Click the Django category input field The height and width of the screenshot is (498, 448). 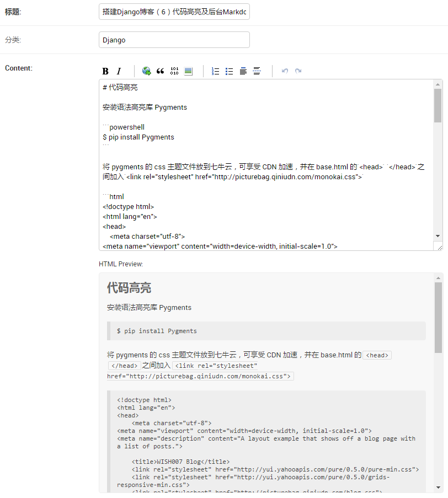pos(174,39)
